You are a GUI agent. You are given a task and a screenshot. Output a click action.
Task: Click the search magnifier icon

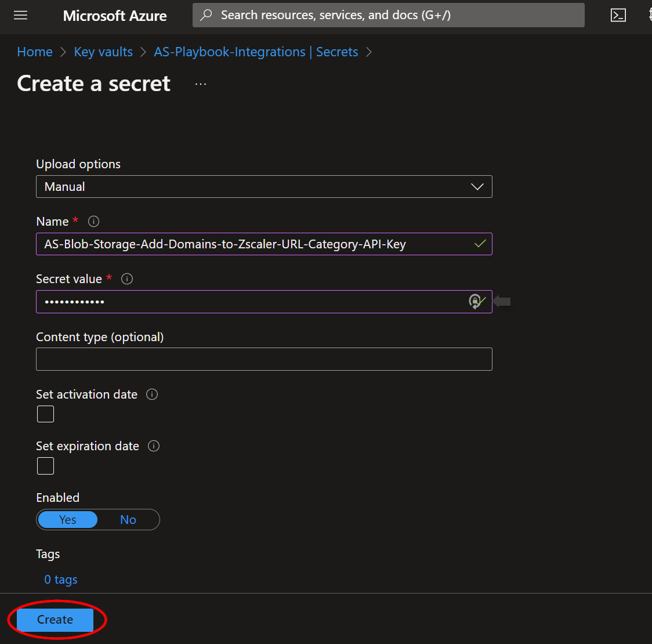pyautogui.click(x=206, y=15)
